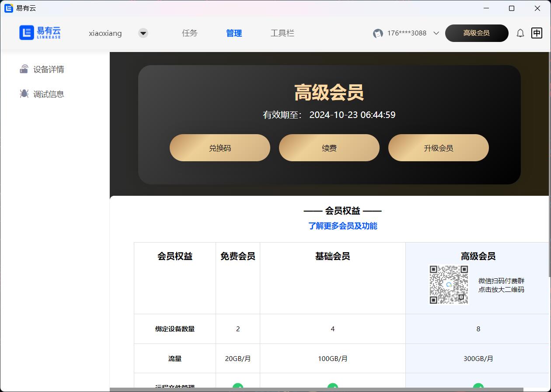The width and height of the screenshot is (551, 392).
Task: Click the 升级会员 button
Action: (439, 148)
